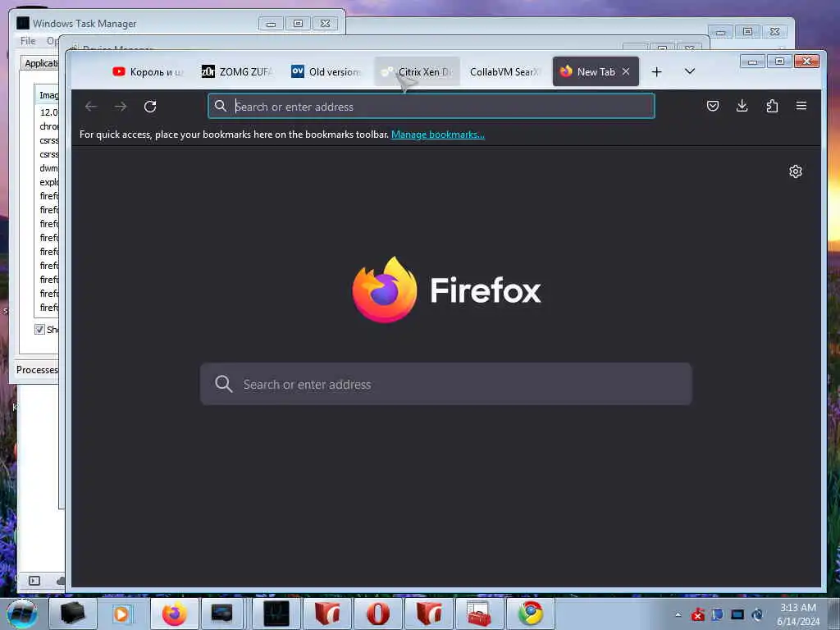Click the round red Opera taskbar icon
Image resolution: width=840 pixels, height=630 pixels.
point(378,614)
